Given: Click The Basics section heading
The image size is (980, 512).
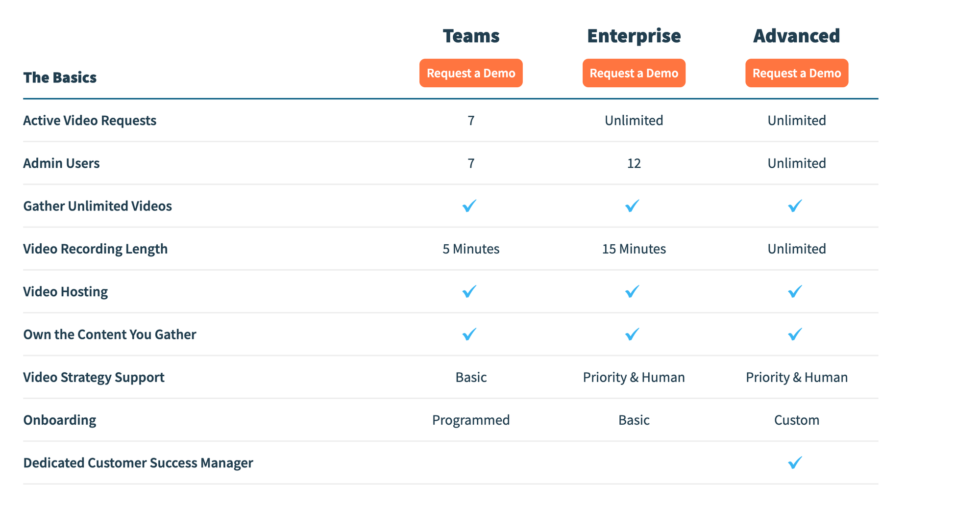Looking at the screenshot, I should pos(60,77).
